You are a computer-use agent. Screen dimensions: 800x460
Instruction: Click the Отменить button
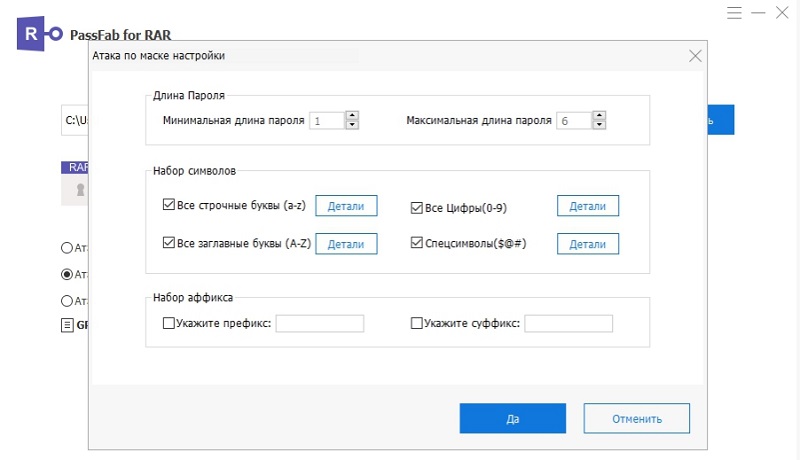(x=637, y=419)
